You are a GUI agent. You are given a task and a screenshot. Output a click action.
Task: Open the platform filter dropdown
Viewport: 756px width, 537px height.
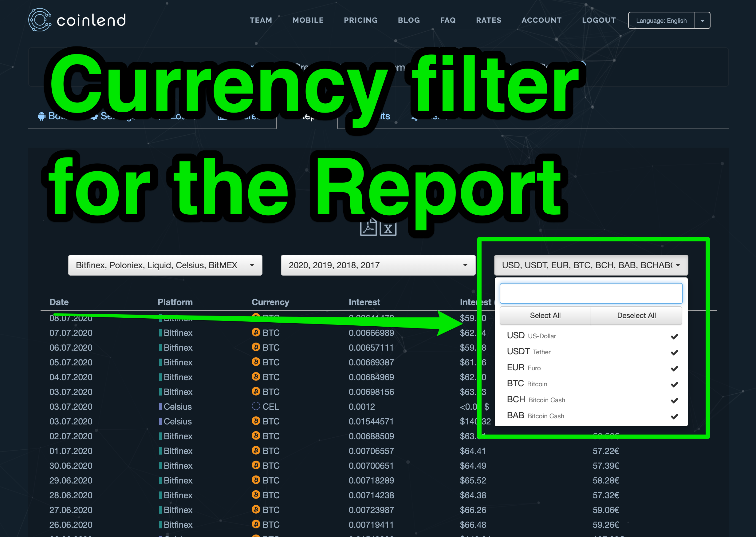[x=165, y=265]
